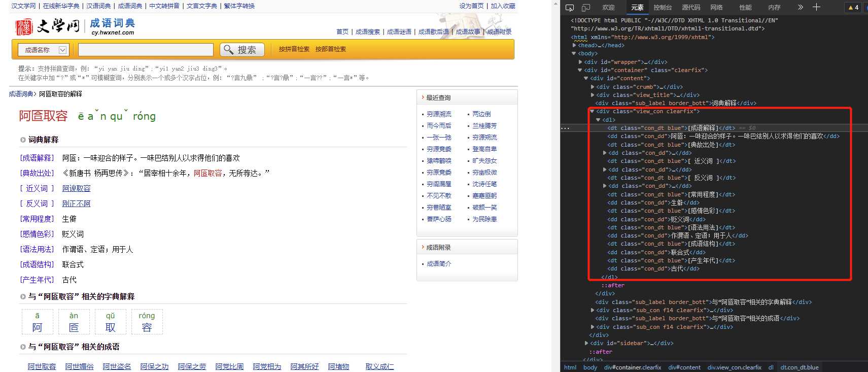Open 成语谜语 in the site navigation
This screenshot has height=372, width=868.
coord(399,31)
